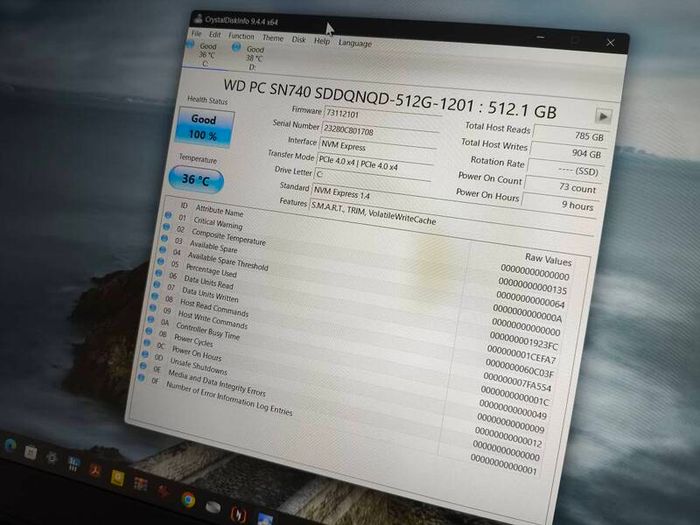The width and height of the screenshot is (700, 525).
Task: Select Number of Error Information Log Entries
Action: pyautogui.click(x=340, y=423)
